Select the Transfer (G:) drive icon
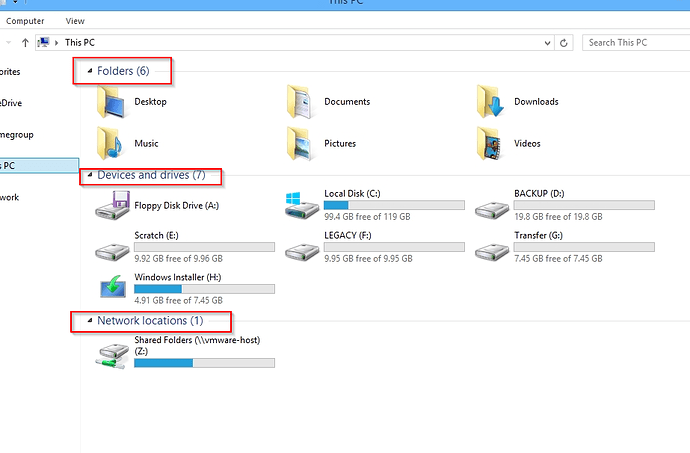The width and height of the screenshot is (690, 453). (492, 252)
